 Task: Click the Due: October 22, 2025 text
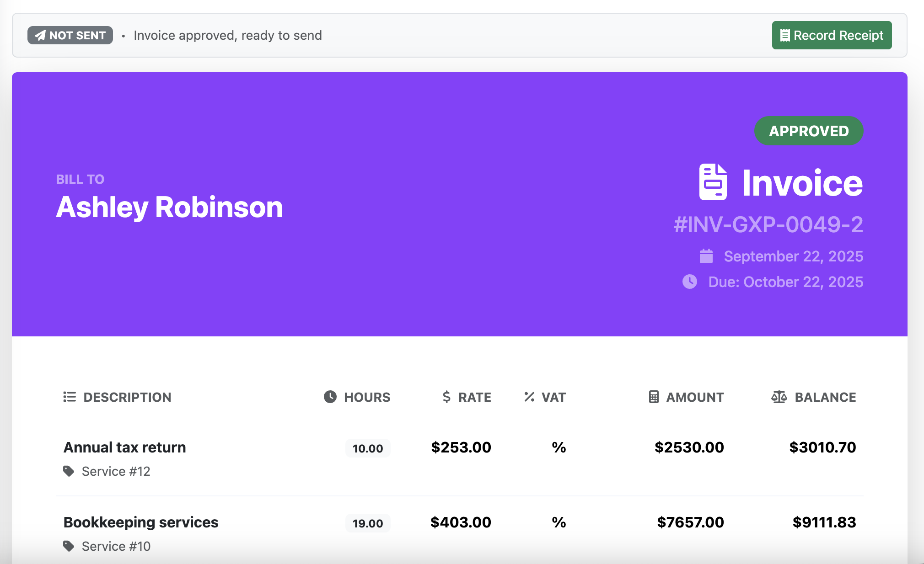786,282
